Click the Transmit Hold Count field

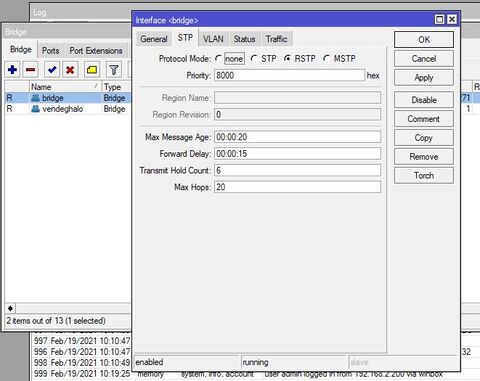click(297, 170)
